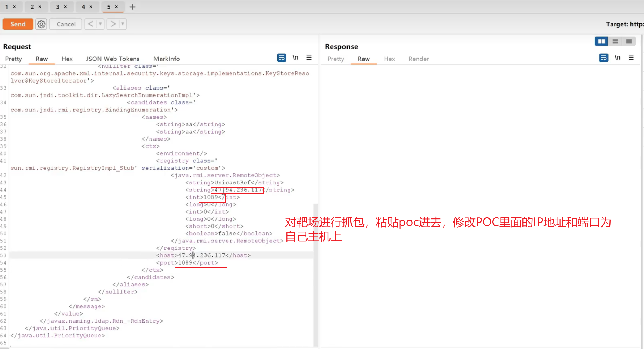Go back to previous request in history
Image resolution: width=644 pixels, height=349 pixels.
91,24
